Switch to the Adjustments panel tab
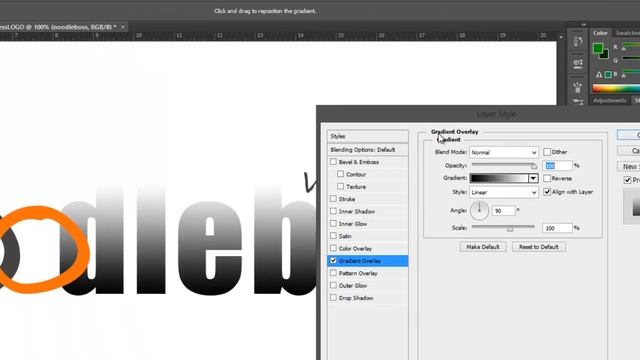 tap(609, 100)
